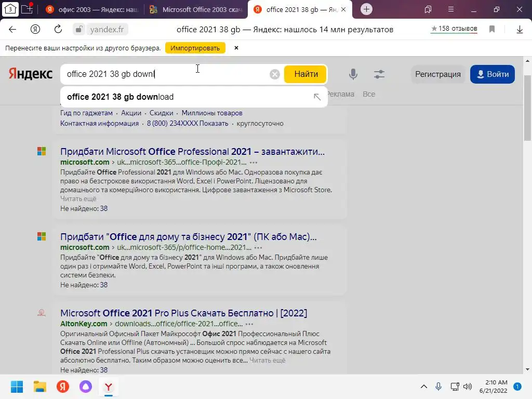532x399 pixels.
Task: Go back with the back arrow
Action: coord(12,30)
